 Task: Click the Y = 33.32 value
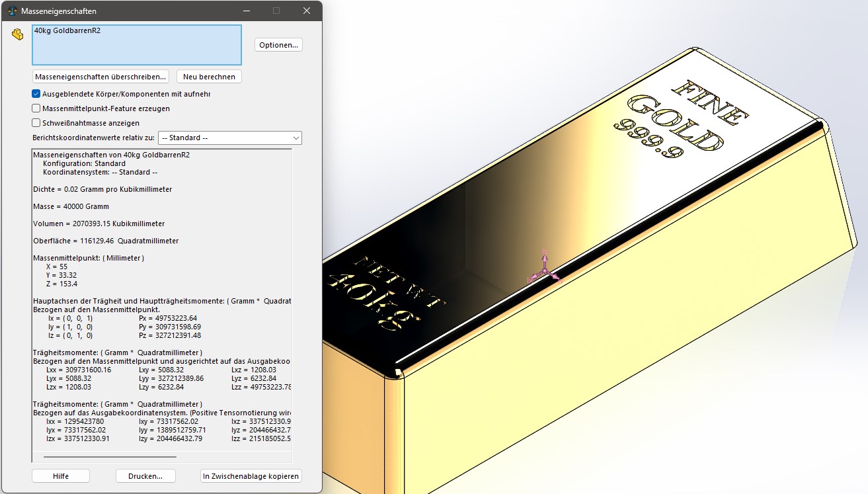click(x=61, y=275)
